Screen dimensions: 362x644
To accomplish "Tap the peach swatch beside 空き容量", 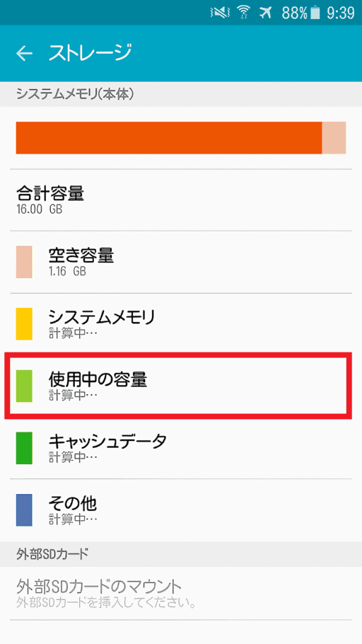I will [24, 262].
